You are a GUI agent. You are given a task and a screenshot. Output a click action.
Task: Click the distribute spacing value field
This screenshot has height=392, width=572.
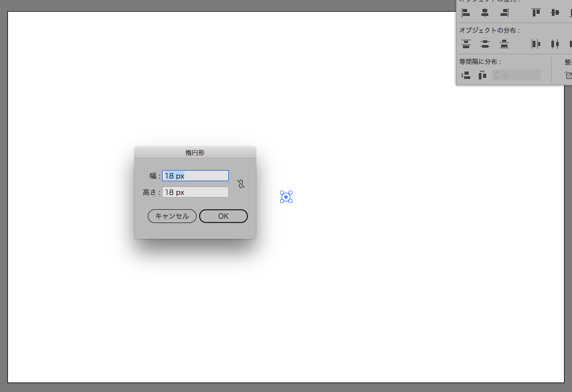[521, 75]
